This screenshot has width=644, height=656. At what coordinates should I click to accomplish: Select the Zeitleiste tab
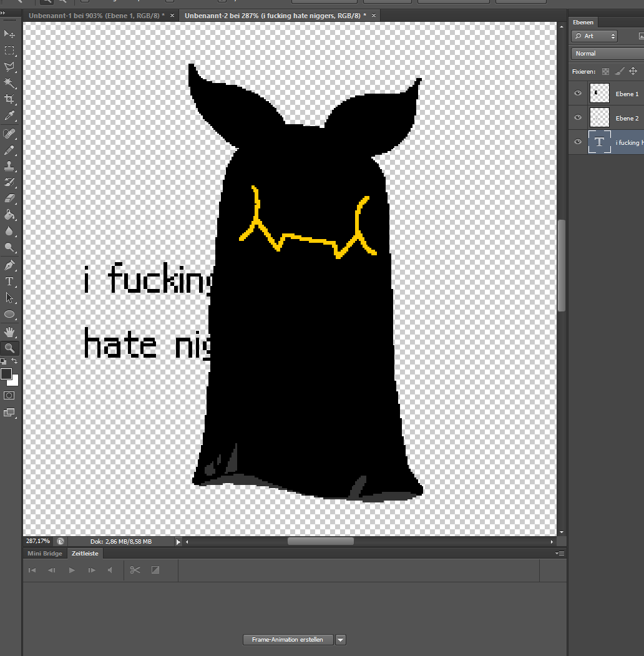point(85,553)
